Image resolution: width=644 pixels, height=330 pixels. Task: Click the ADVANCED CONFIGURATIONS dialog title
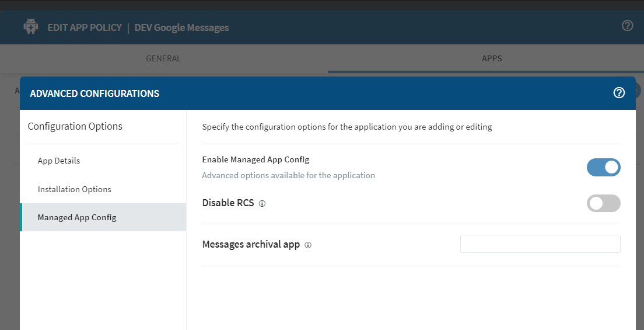click(94, 93)
